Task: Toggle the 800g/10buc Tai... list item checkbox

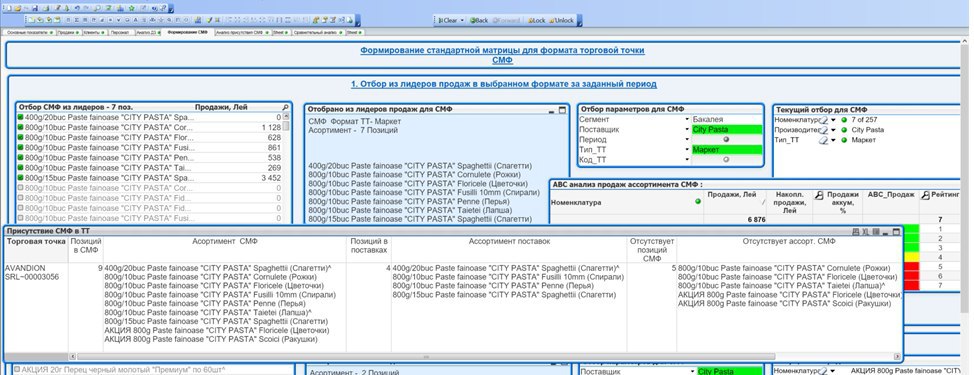Action: 20,167
